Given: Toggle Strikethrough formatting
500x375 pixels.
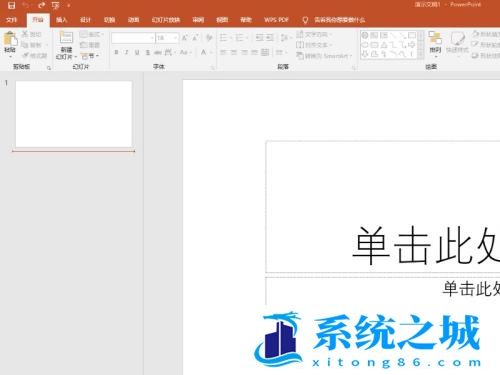Looking at the screenshot, I should 158,52.
